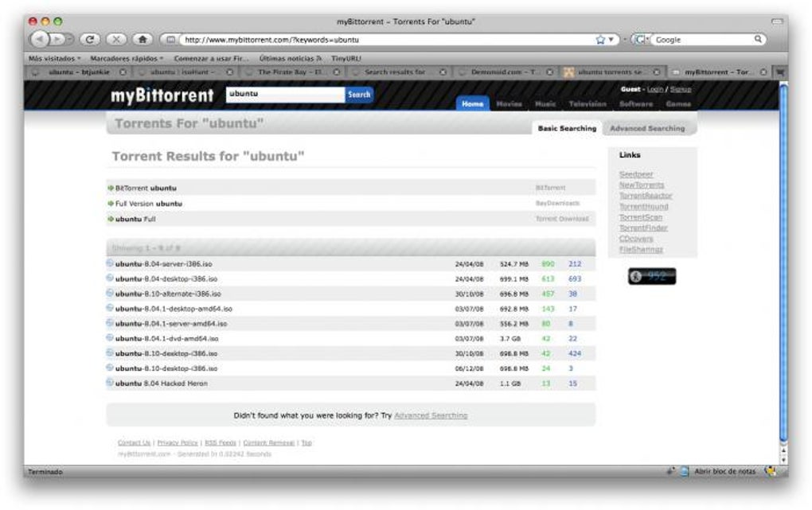Focus the Google search field
The width and height of the screenshot is (812, 510).
[701, 40]
